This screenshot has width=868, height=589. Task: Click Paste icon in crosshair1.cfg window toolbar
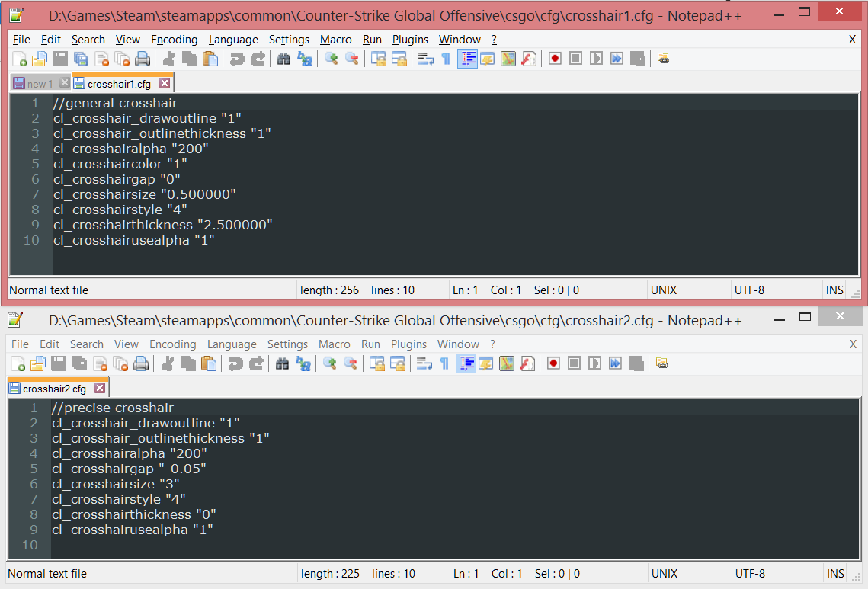pos(210,59)
